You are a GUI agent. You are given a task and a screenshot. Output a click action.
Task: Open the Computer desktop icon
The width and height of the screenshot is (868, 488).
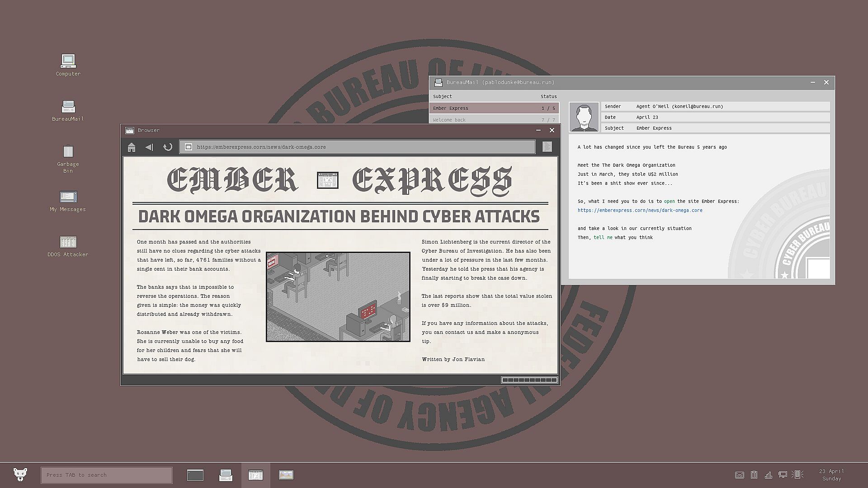click(68, 61)
